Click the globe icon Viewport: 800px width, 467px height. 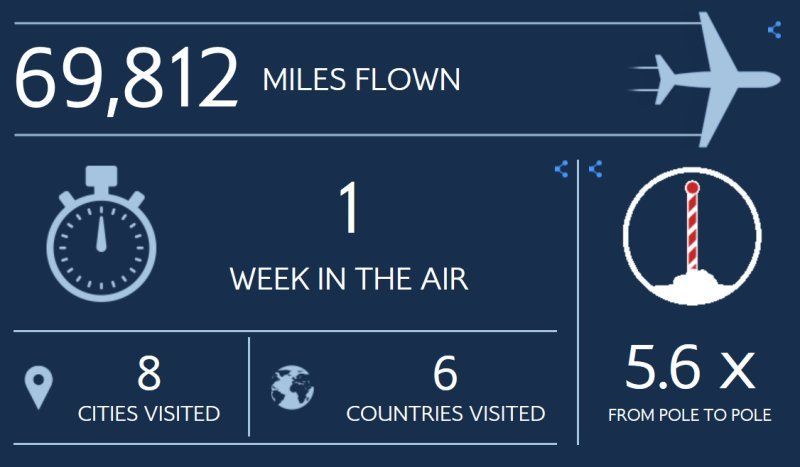click(x=292, y=387)
